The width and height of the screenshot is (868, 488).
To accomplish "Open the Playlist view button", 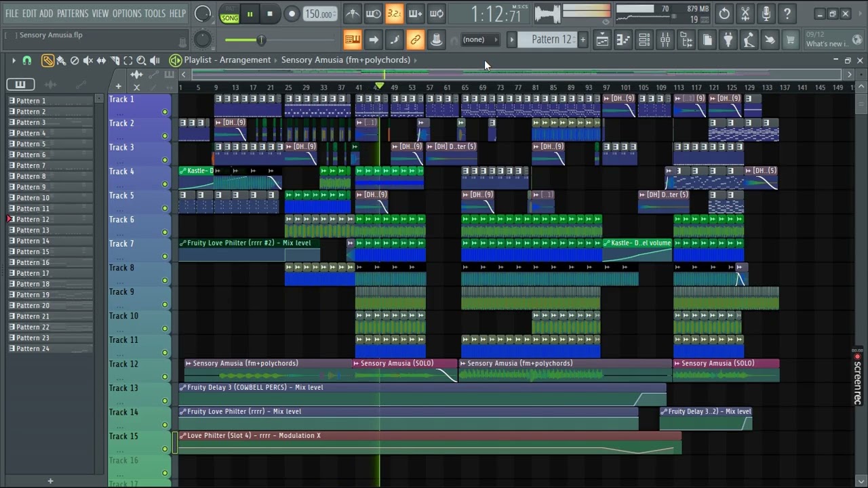I will pos(602,40).
